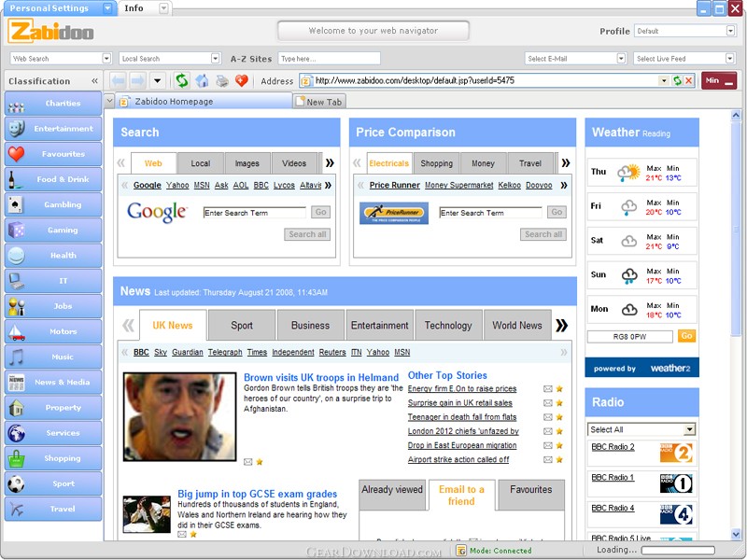Star the Teenager in death fall story
This screenshot has height=560, width=747.
click(x=559, y=417)
